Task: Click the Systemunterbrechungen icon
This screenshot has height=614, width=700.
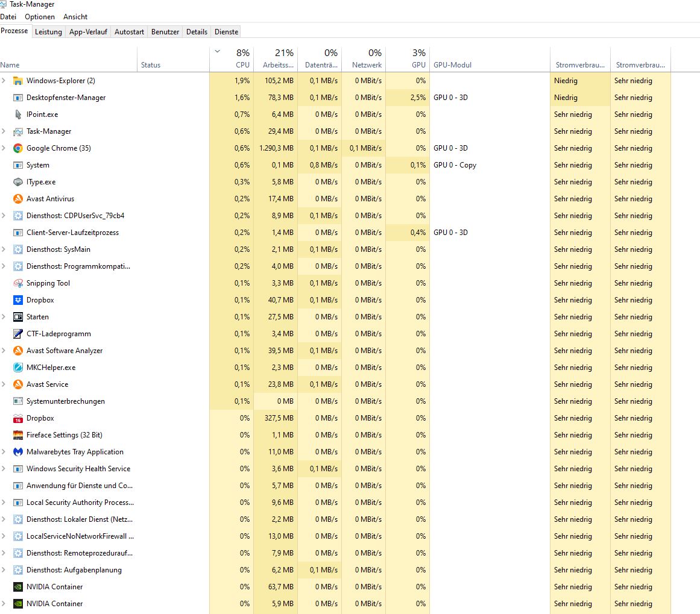Action: pos(18,401)
